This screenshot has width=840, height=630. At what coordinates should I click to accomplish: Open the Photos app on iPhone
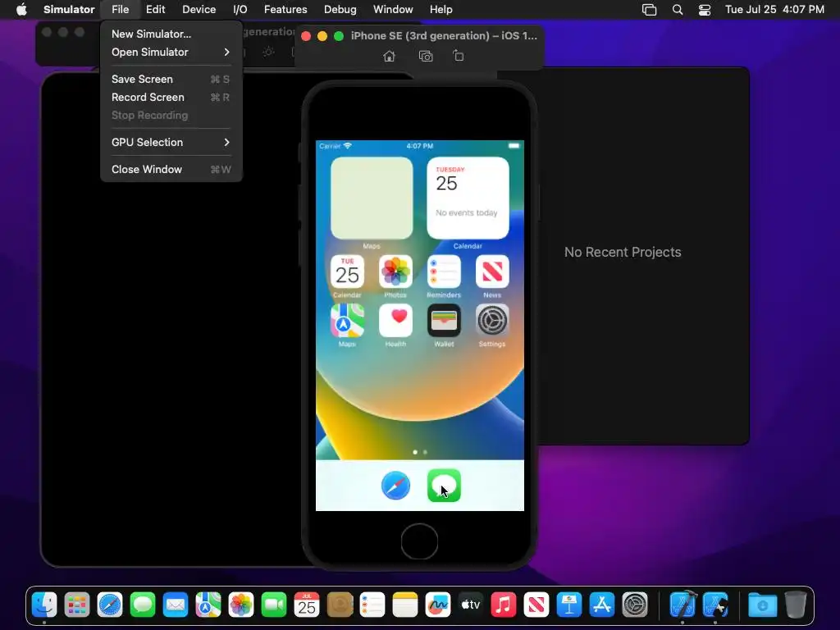pos(395,272)
